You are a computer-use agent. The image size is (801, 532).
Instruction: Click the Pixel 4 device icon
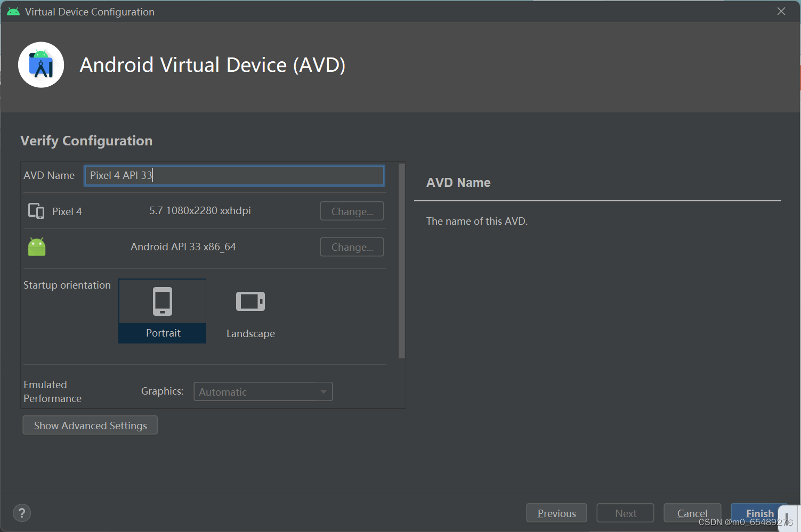pyautogui.click(x=36, y=211)
